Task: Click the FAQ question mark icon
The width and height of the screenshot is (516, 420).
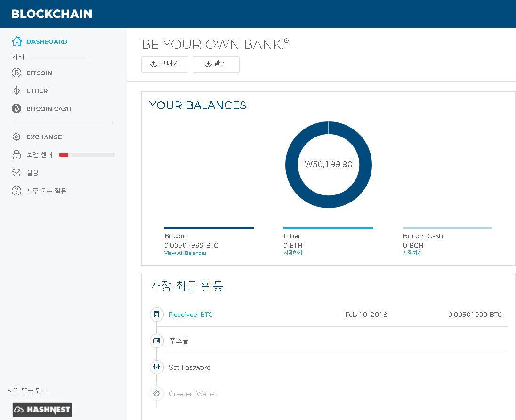Action: click(x=16, y=191)
